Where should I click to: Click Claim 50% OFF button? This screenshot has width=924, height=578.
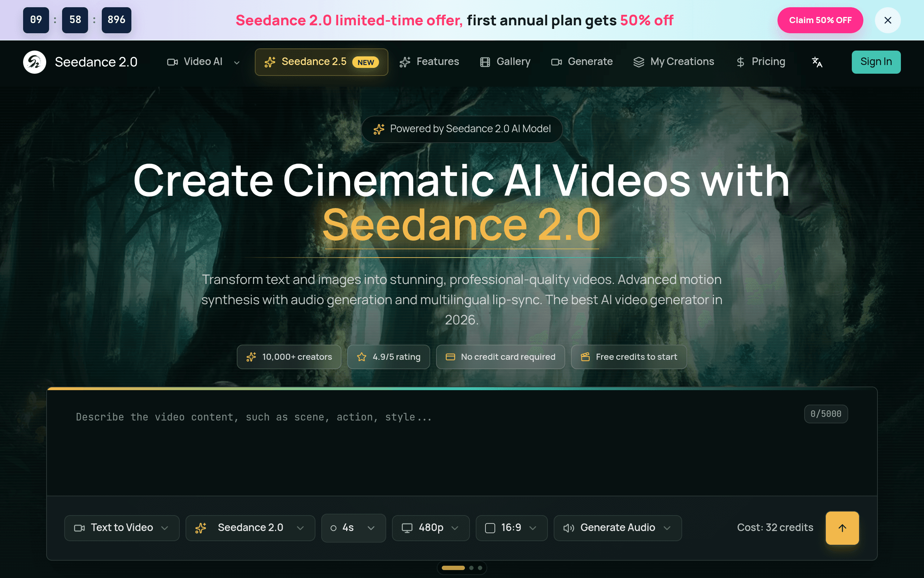[x=820, y=20]
